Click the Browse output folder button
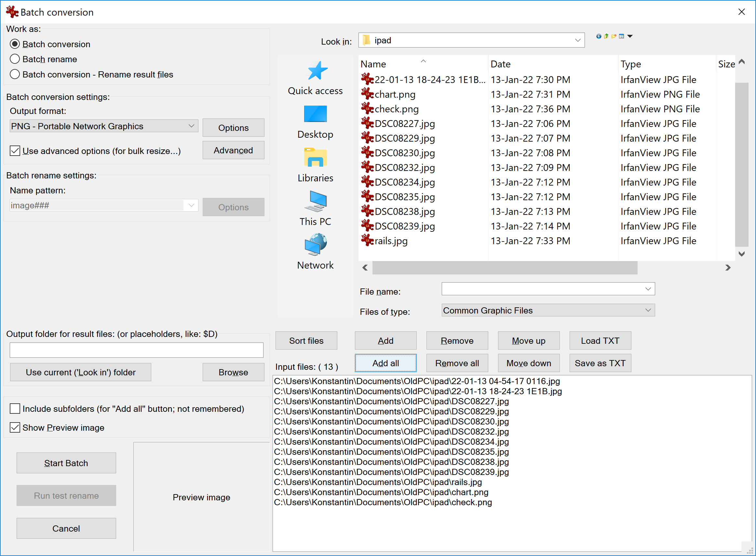Viewport: 756px width, 556px height. (x=232, y=372)
